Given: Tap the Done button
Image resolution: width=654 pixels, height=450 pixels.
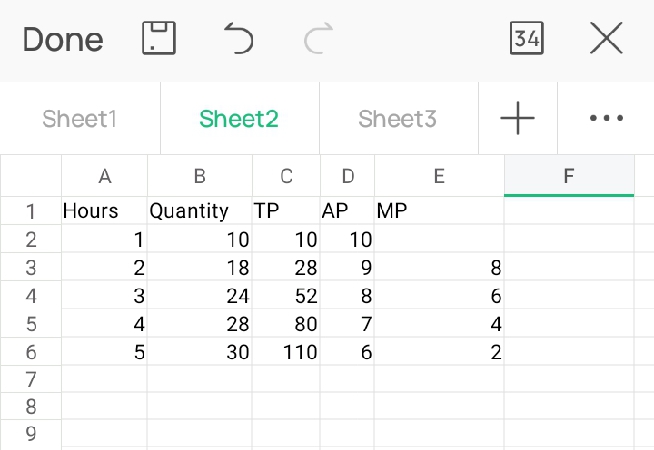Looking at the screenshot, I should (62, 39).
